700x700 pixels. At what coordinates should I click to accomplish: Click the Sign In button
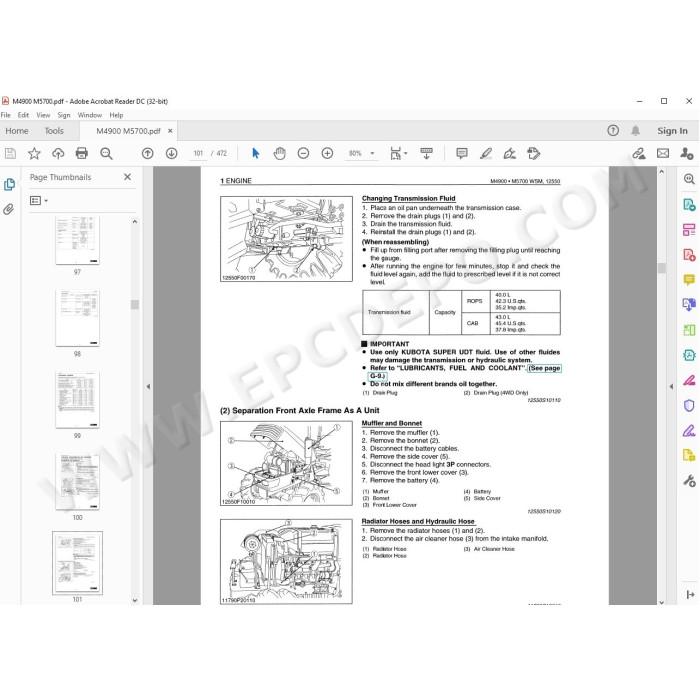click(672, 131)
